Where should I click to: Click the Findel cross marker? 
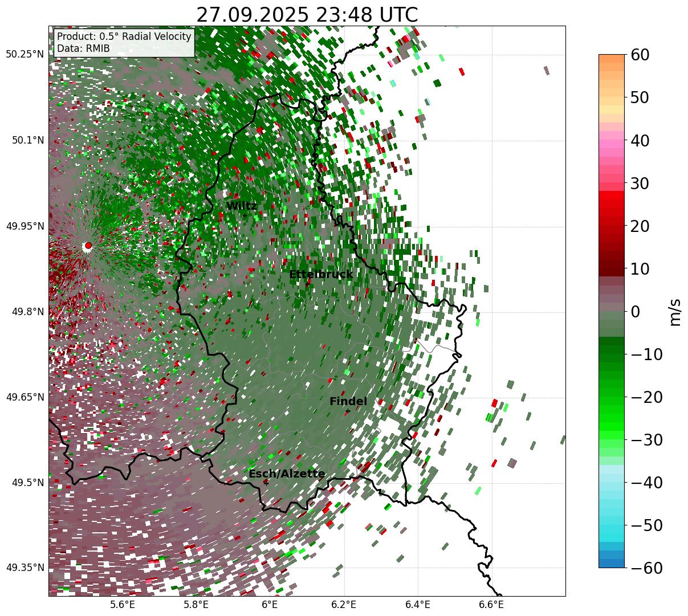[x=348, y=411]
